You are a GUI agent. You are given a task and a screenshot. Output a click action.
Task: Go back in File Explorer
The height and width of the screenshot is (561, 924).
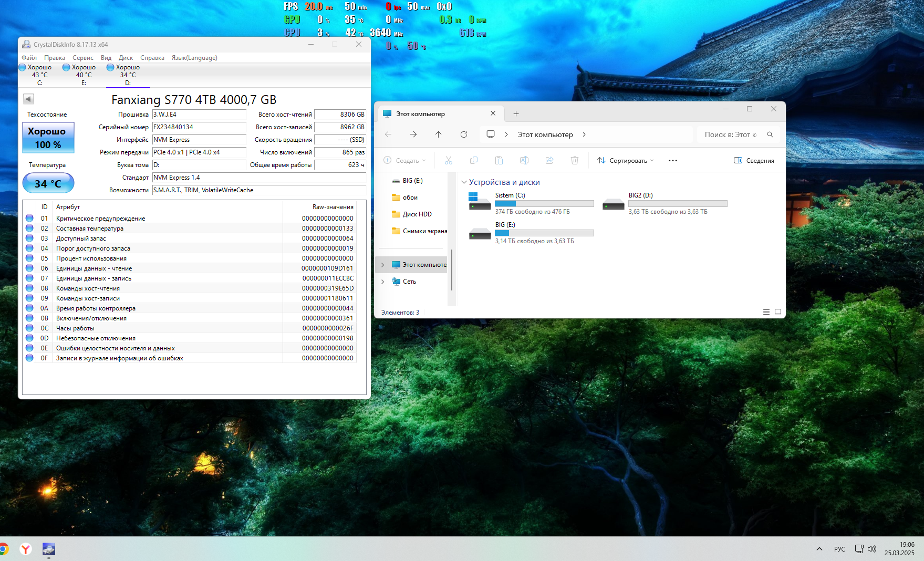[x=388, y=134]
